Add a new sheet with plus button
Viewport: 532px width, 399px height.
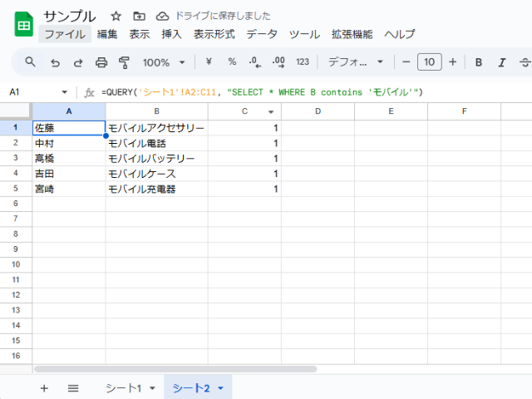pyautogui.click(x=44, y=388)
